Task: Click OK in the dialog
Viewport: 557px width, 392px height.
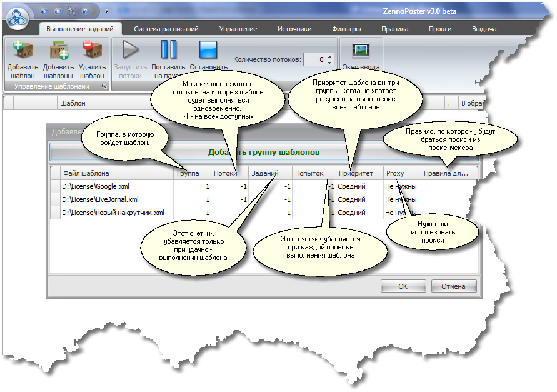Action: (x=403, y=286)
